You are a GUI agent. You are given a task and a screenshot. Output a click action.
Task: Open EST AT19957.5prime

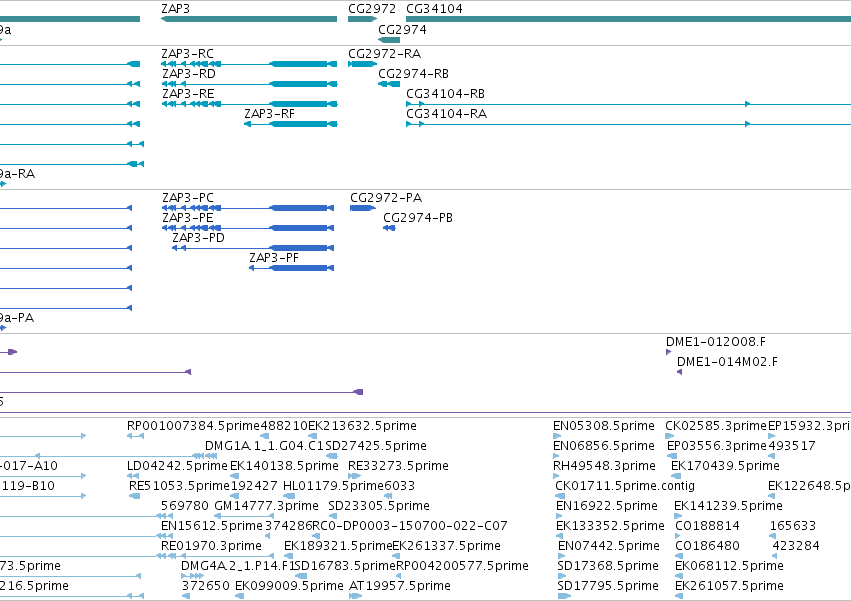click(x=400, y=586)
